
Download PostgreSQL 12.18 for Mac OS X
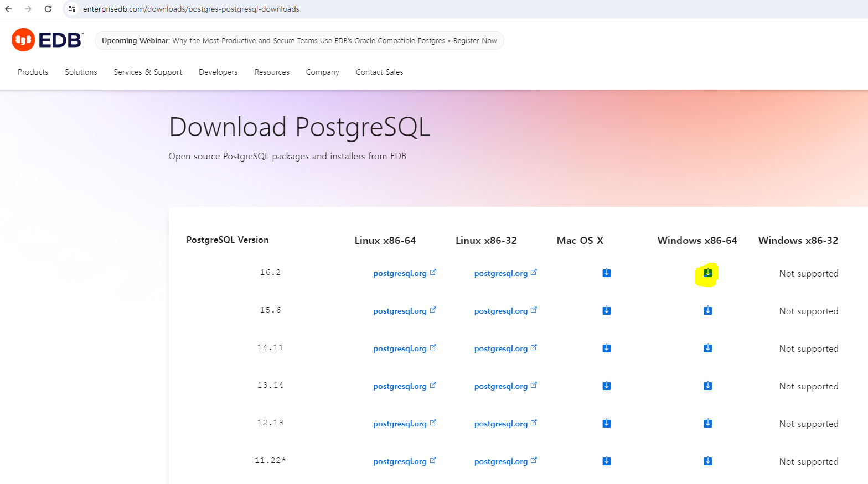[607, 423]
